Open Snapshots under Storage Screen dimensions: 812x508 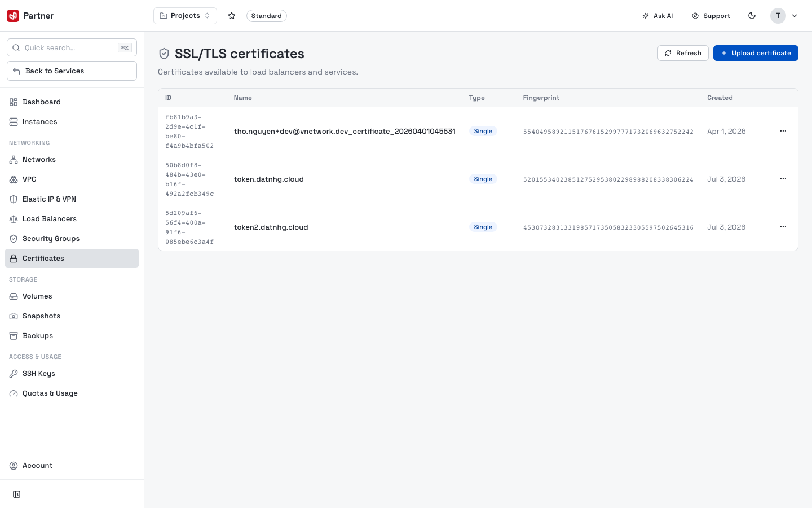[x=72, y=316]
